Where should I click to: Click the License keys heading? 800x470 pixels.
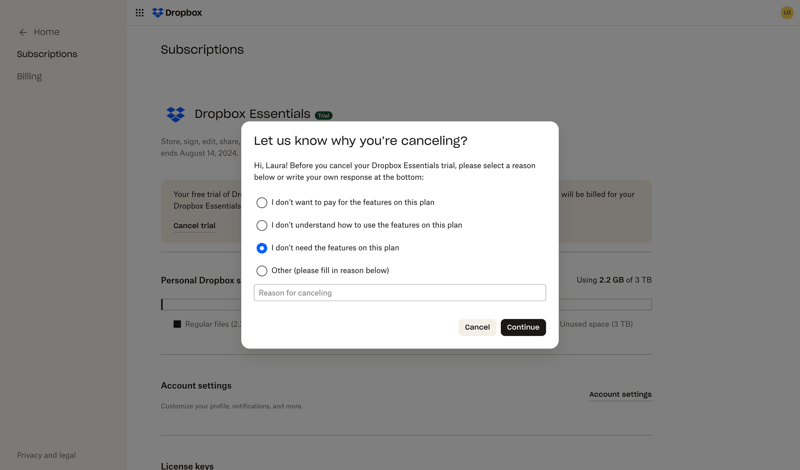click(187, 466)
